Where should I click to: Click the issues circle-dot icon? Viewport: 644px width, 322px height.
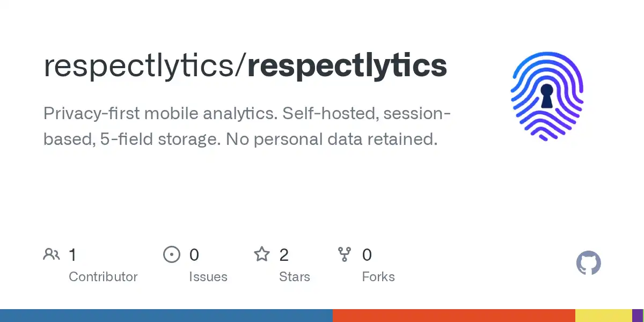[x=171, y=254]
